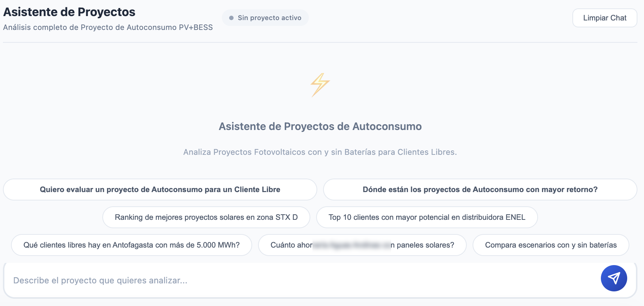
Task: Select 'Quiero evaluar un proyecto de Autoconsumo' suggestion
Action: [160, 190]
